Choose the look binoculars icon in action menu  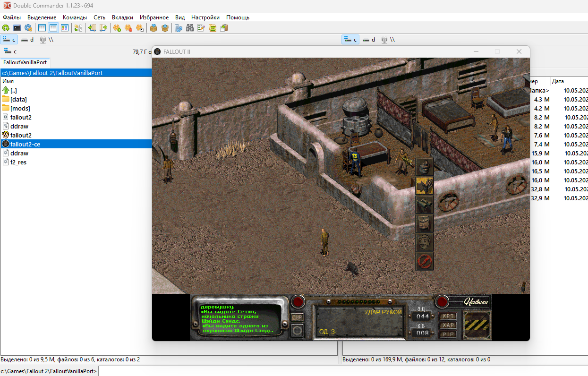424,205
